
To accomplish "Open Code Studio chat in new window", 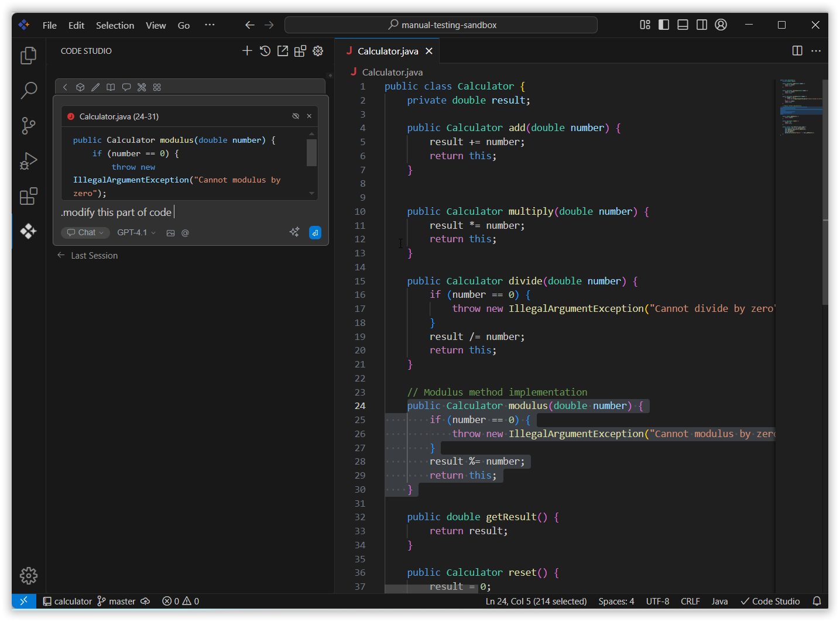I will (283, 51).
